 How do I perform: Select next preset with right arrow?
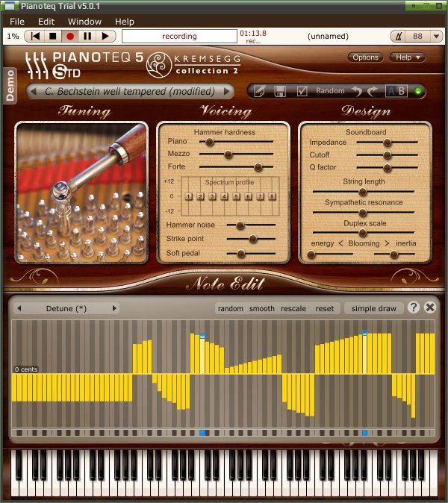click(x=226, y=92)
